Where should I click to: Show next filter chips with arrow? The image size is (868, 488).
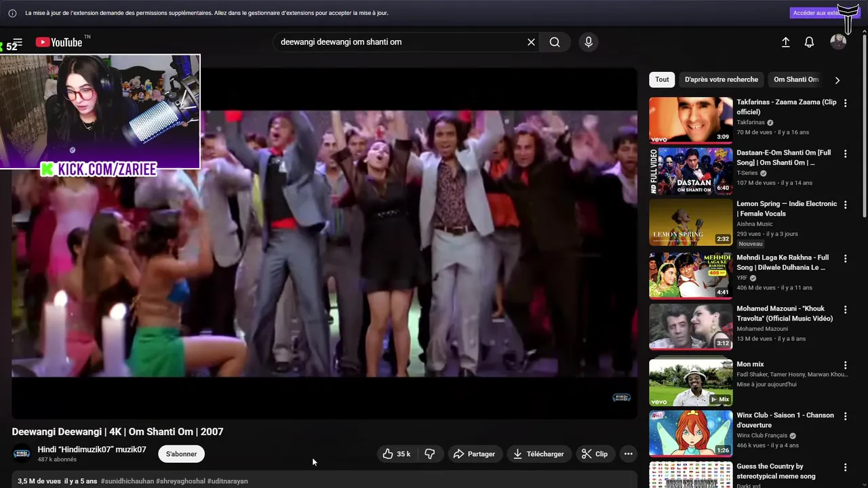click(x=837, y=80)
